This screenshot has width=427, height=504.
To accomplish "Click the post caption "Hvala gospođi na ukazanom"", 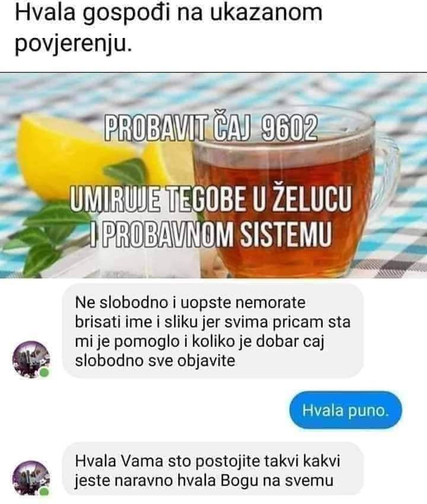I will (168, 12).
